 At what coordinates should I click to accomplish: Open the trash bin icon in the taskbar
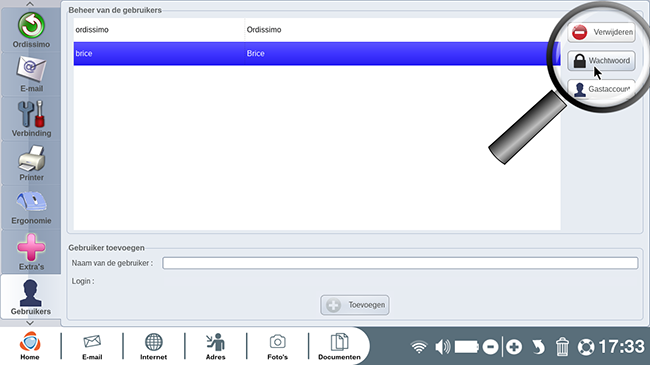click(562, 346)
